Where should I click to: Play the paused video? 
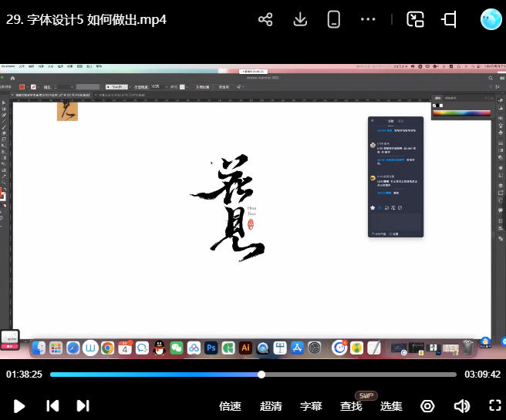click(x=20, y=405)
